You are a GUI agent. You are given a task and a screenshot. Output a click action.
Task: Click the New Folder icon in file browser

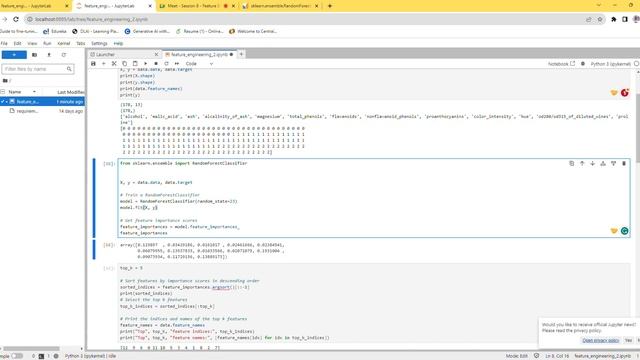[x=34, y=55]
